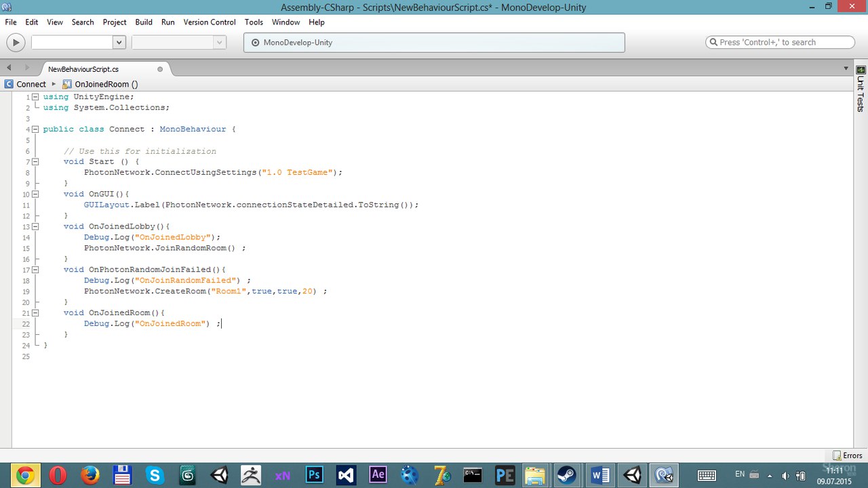
Task: Open the Run menu
Action: pyautogui.click(x=168, y=22)
